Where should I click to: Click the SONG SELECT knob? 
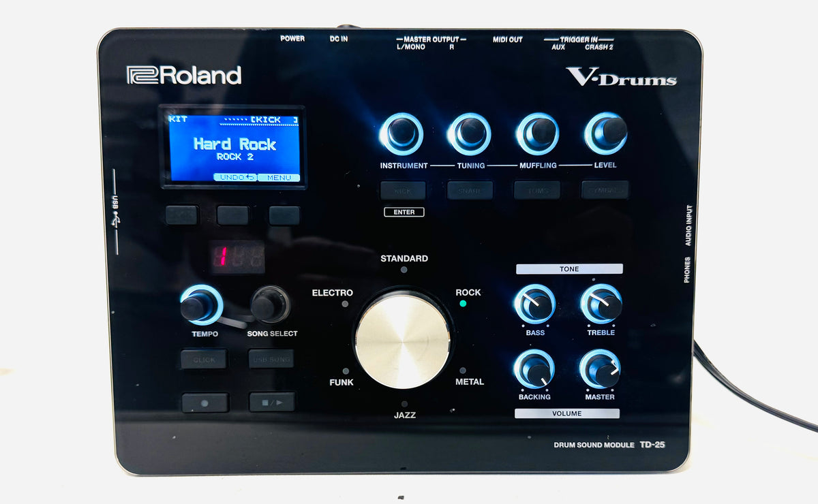(x=270, y=304)
